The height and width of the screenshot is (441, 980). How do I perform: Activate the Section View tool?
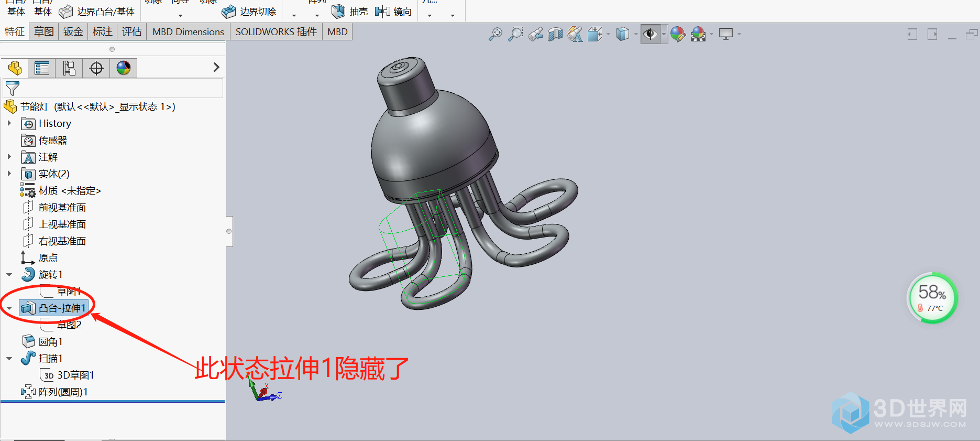tap(555, 35)
